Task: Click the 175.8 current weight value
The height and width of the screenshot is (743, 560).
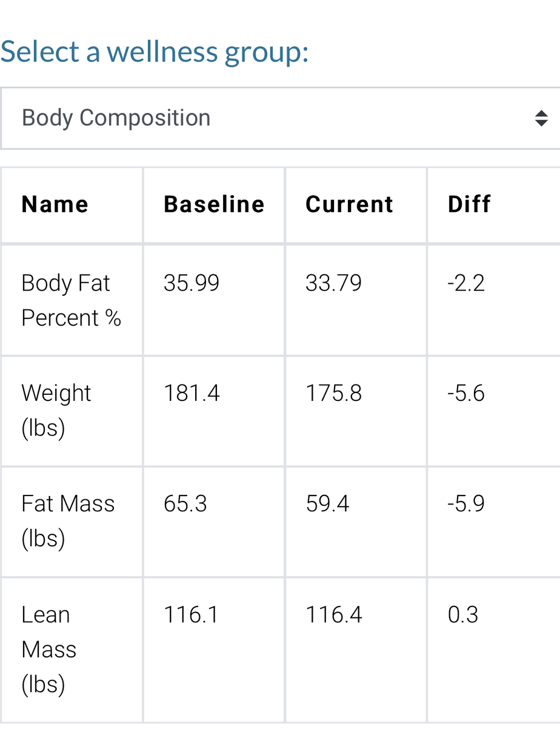Action: coord(333,394)
